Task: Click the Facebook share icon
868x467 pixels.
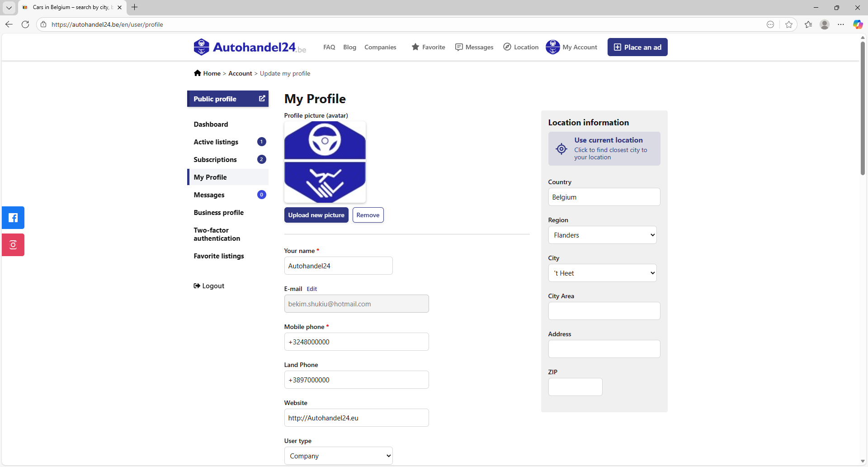Action: coord(13,218)
